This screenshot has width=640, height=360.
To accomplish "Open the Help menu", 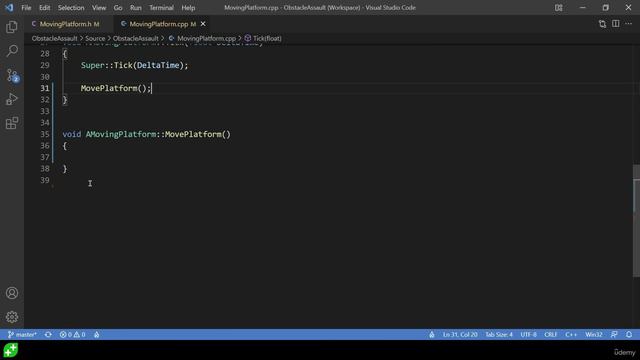I will tap(188, 8).
